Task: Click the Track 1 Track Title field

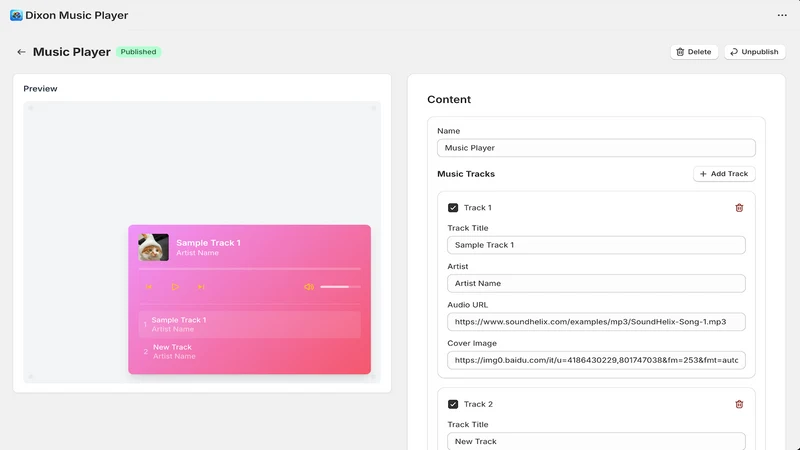Action: 596,245
